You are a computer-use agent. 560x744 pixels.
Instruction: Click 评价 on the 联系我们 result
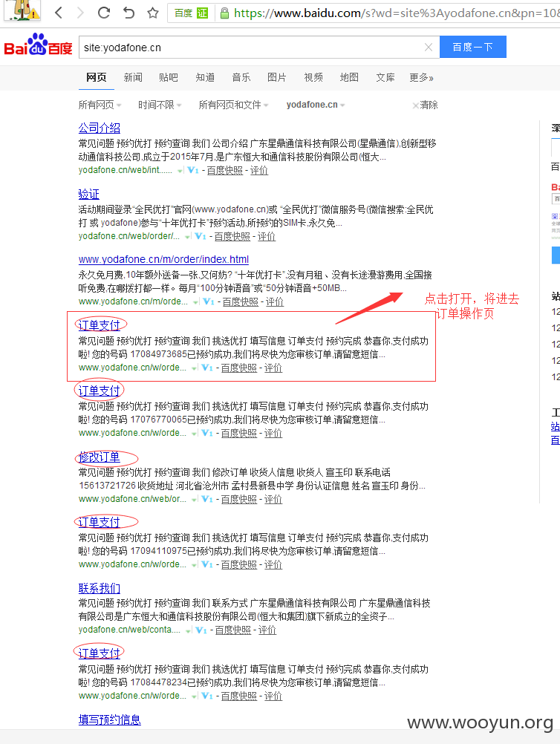pos(267,630)
